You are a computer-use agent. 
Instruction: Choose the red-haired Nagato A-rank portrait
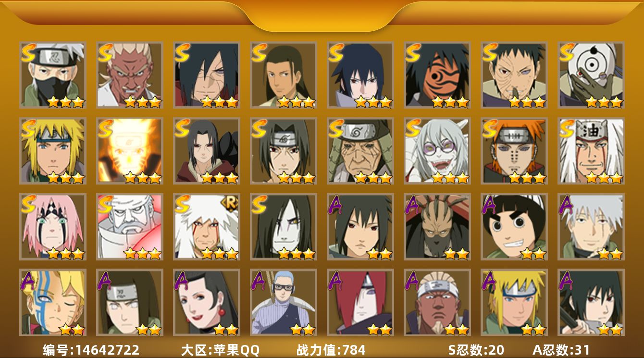click(x=360, y=302)
